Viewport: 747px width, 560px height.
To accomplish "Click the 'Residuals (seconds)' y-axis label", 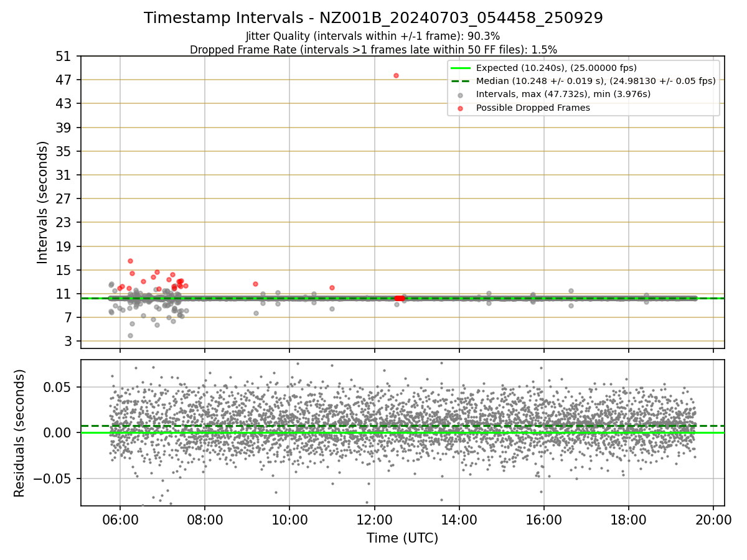I will [20, 433].
